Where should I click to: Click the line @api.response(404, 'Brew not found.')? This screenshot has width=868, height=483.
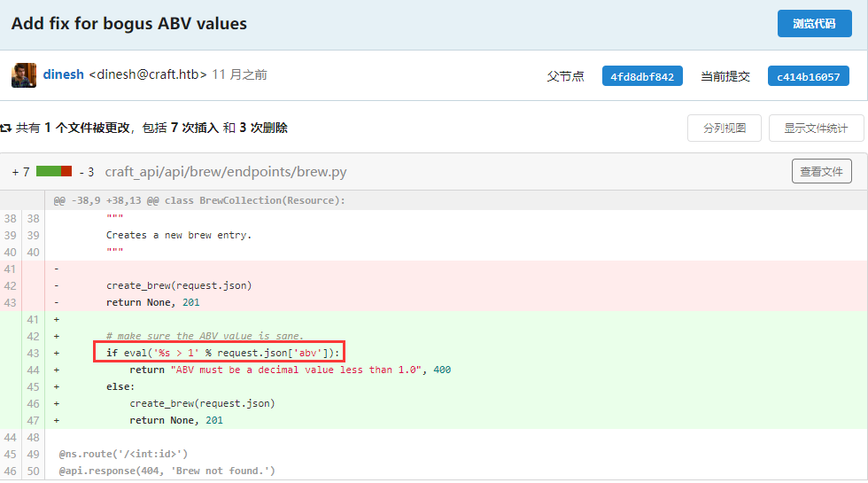coord(167,471)
